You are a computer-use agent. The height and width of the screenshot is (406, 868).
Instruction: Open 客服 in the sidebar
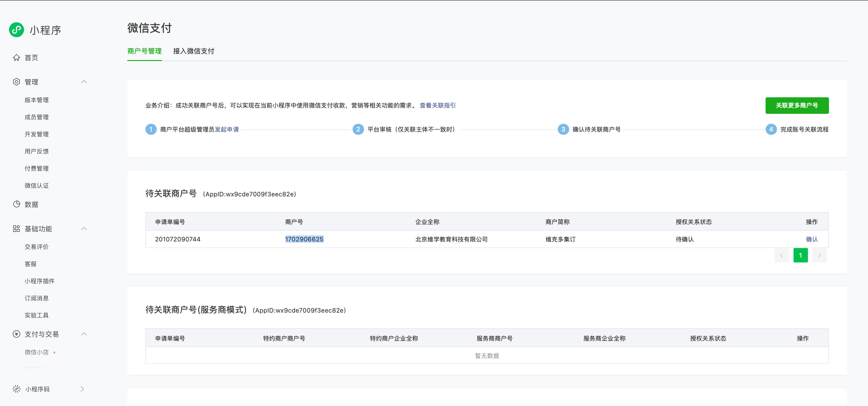(31, 264)
